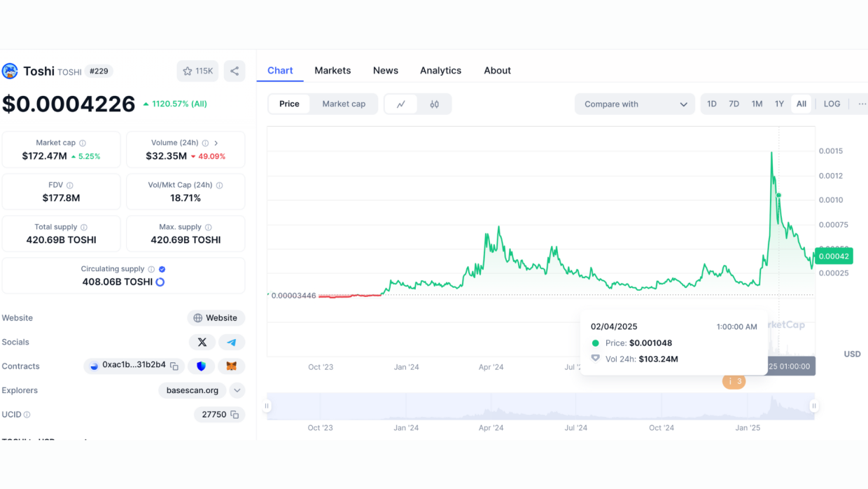Select the Market cap chart toggle
The image size is (868, 489).
[x=344, y=104]
